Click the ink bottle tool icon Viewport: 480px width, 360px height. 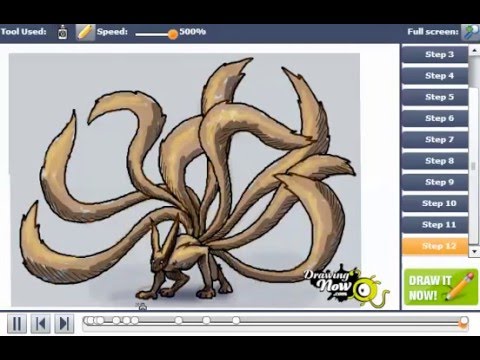tap(62, 32)
